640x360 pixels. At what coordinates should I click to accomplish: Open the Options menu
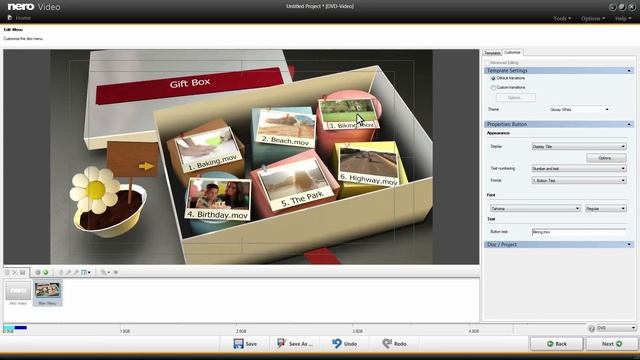pos(593,18)
